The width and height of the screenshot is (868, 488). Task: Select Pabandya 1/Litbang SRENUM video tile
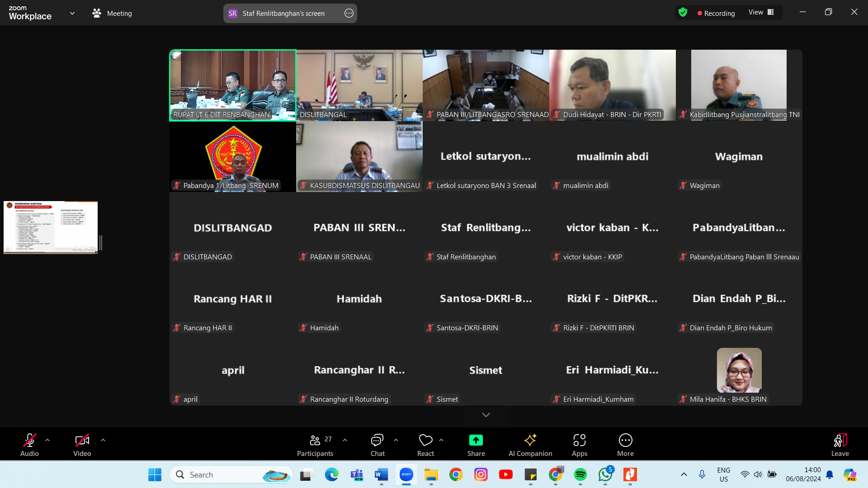[233, 156]
